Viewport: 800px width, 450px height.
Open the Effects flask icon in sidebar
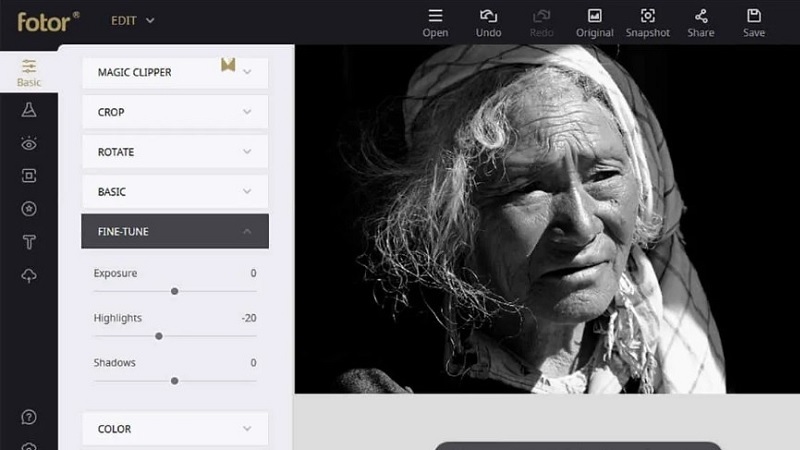coord(29,109)
